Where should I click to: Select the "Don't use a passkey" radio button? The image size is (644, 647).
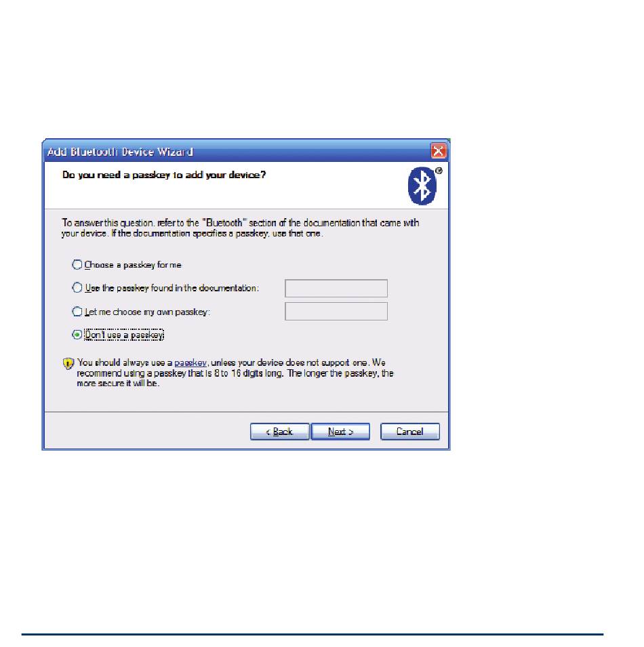(77, 335)
